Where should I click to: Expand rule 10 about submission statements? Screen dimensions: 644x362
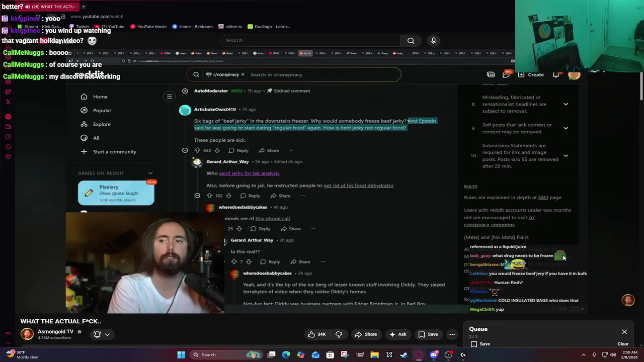pos(566,156)
